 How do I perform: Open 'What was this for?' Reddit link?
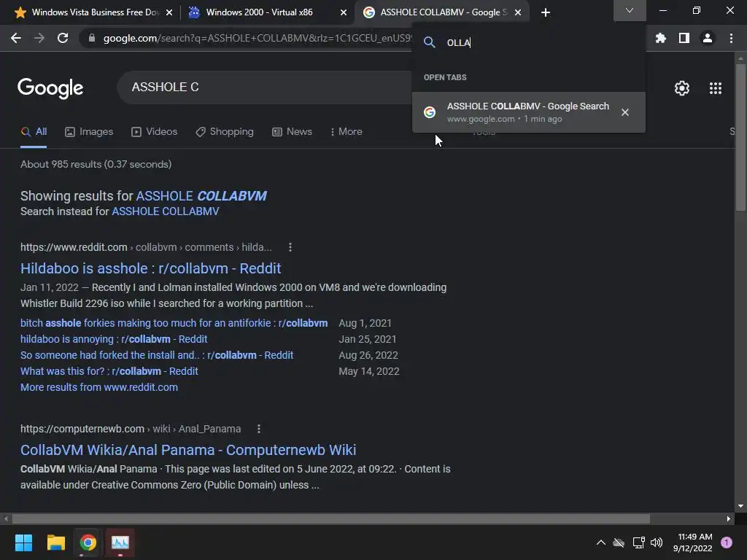click(x=109, y=371)
